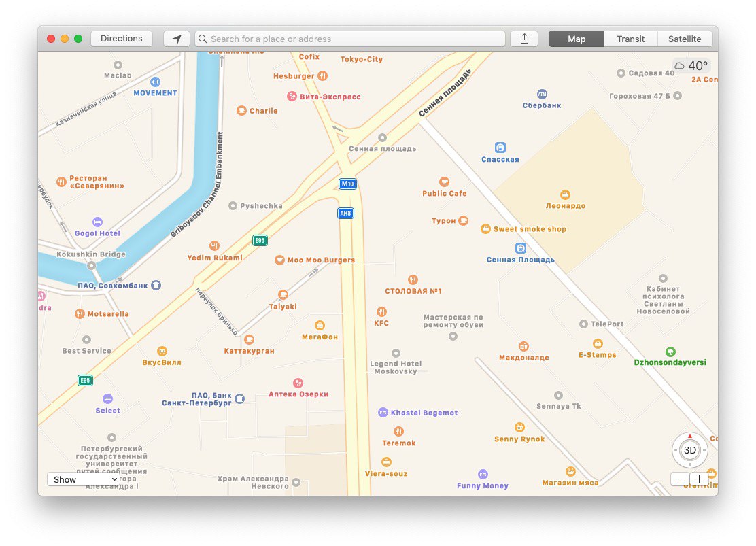This screenshot has width=756, height=546.
Task: Click the Select hotel pin
Action: (x=107, y=399)
